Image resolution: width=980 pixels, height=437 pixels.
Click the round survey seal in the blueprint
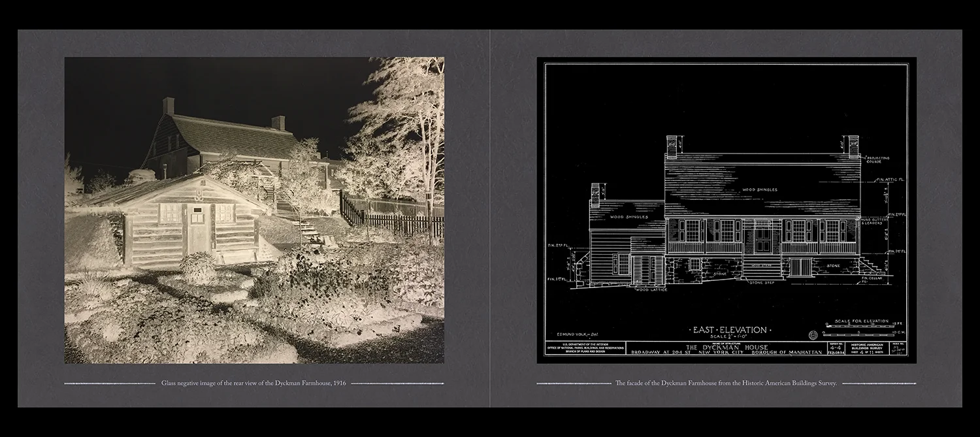[x=813, y=335]
